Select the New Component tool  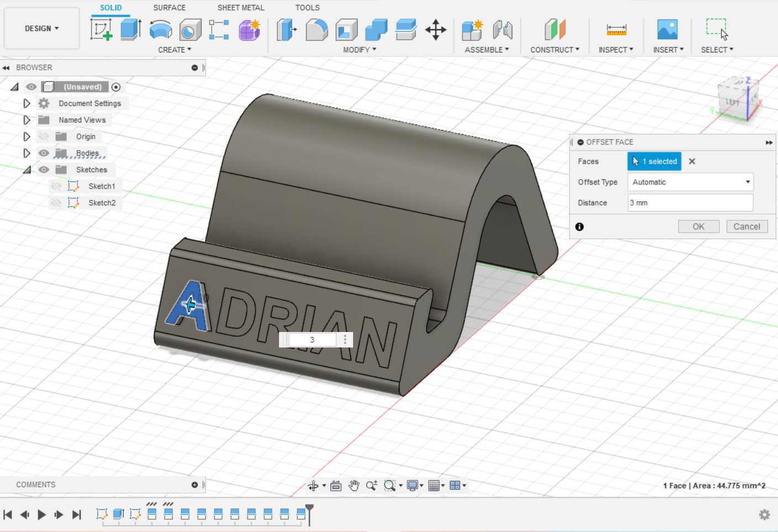point(472,30)
